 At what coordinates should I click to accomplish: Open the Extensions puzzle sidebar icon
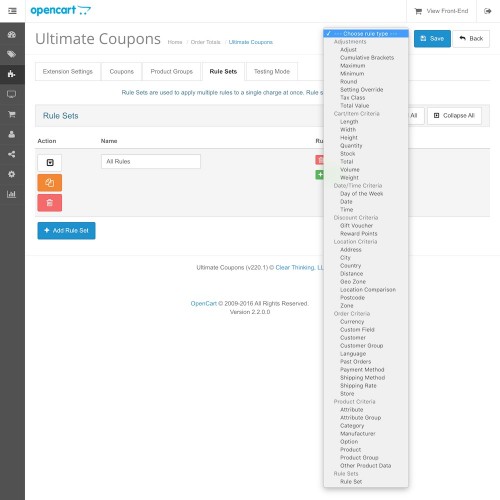click(x=12, y=74)
